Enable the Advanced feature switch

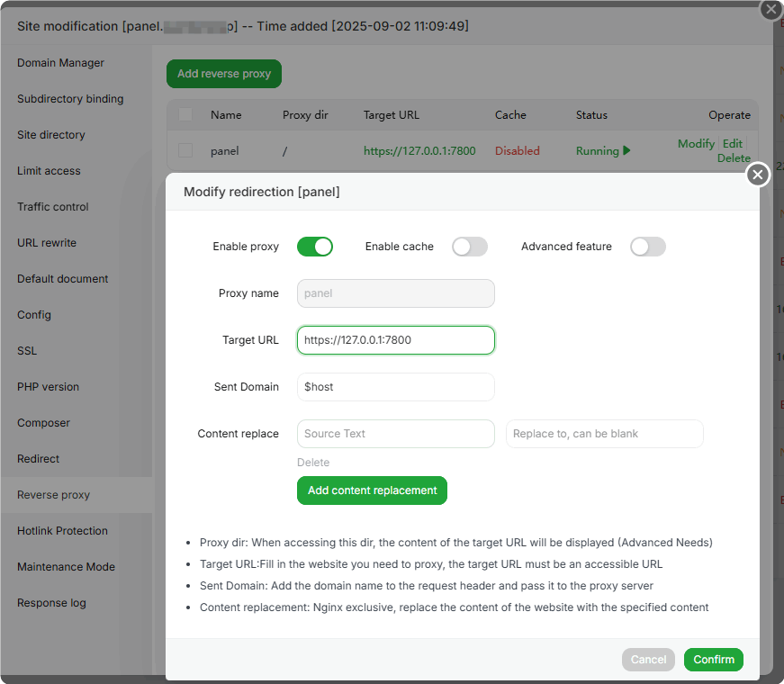pyautogui.click(x=648, y=247)
